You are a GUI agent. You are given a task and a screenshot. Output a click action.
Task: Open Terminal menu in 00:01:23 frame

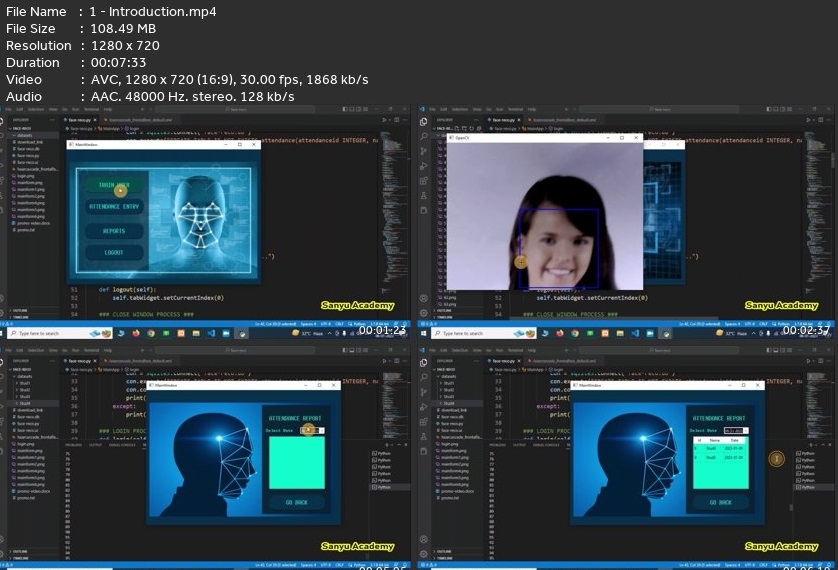click(91, 110)
